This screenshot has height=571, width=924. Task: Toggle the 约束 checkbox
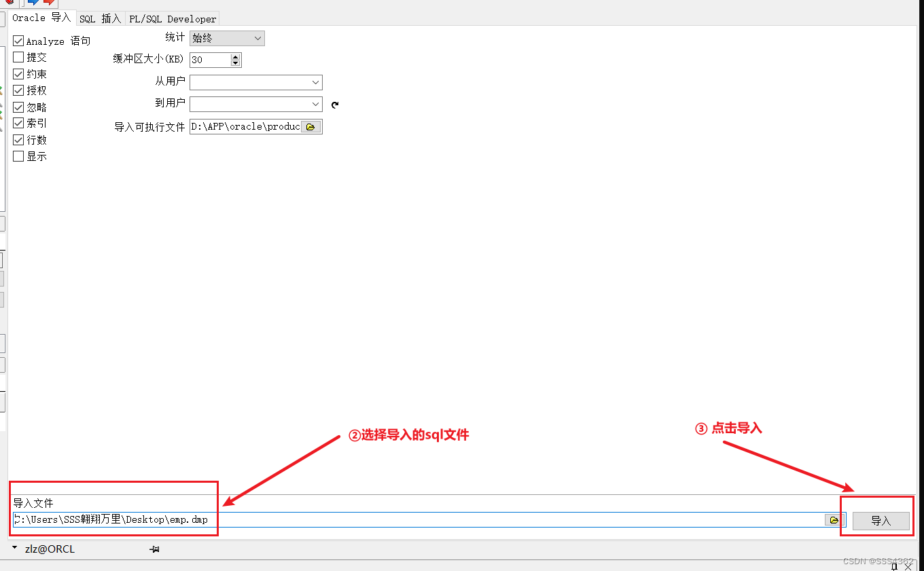click(x=18, y=74)
